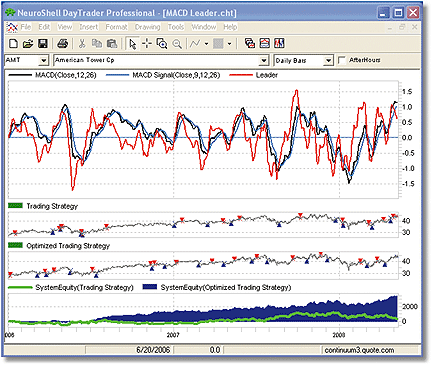432x366 pixels.
Task: Click the red Leader legend line
Action: click(x=241, y=75)
